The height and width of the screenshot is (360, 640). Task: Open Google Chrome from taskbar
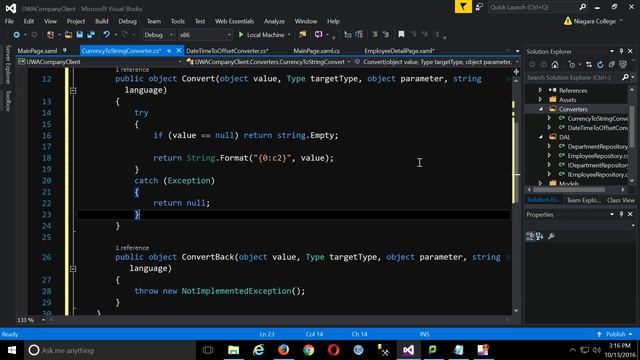pos(309,350)
